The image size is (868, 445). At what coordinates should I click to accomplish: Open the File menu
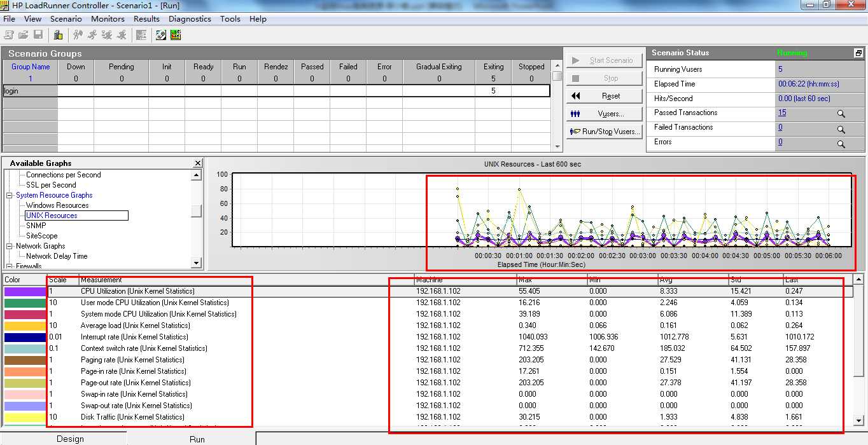[10, 18]
